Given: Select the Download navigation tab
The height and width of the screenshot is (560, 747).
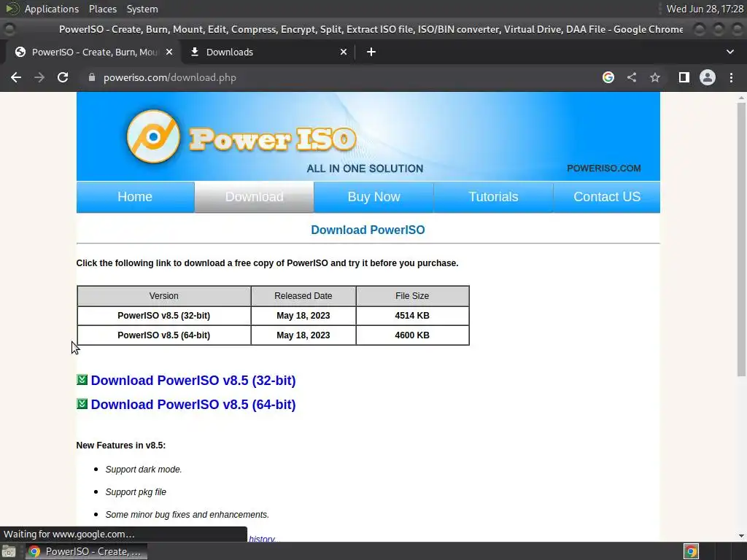Looking at the screenshot, I should [x=255, y=197].
